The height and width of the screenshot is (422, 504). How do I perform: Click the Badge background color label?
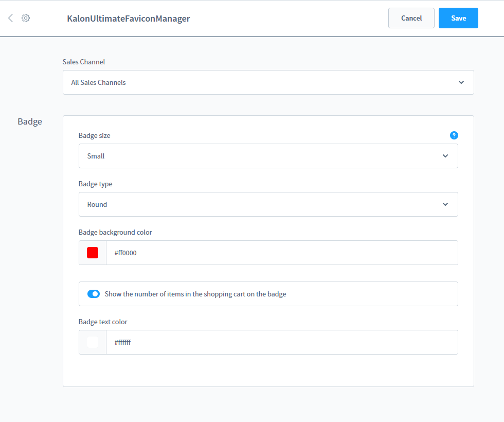tap(115, 232)
